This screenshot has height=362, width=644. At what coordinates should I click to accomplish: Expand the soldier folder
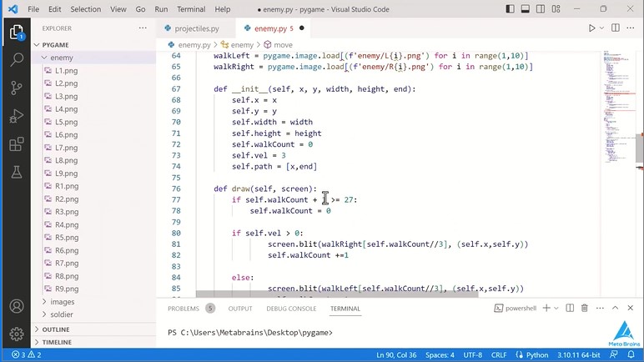[x=93, y=314]
